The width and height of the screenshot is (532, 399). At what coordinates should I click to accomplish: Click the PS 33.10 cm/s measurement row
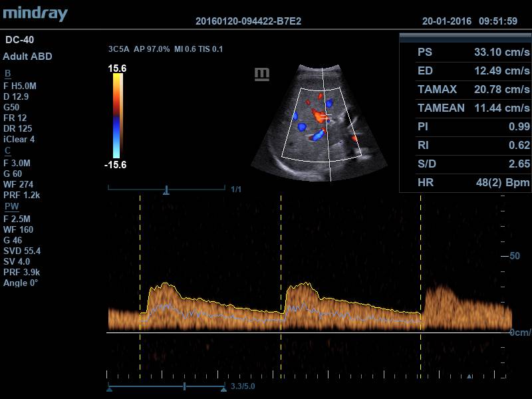(x=465, y=52)
